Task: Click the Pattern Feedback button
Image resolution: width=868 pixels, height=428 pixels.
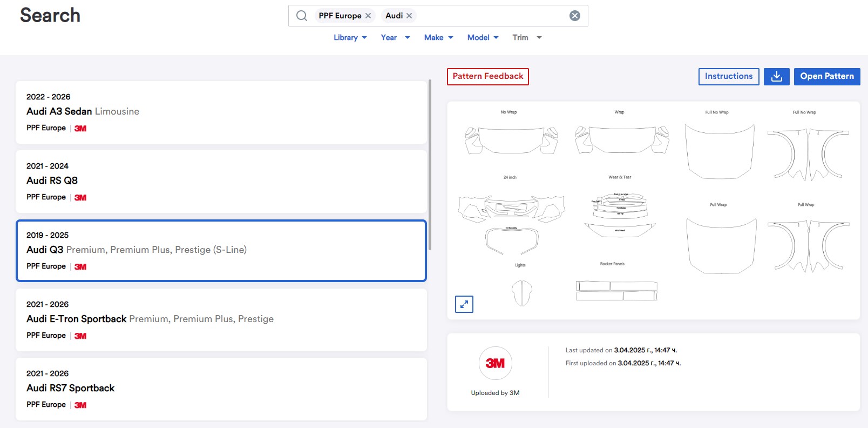Action: [x=487, y=77]
